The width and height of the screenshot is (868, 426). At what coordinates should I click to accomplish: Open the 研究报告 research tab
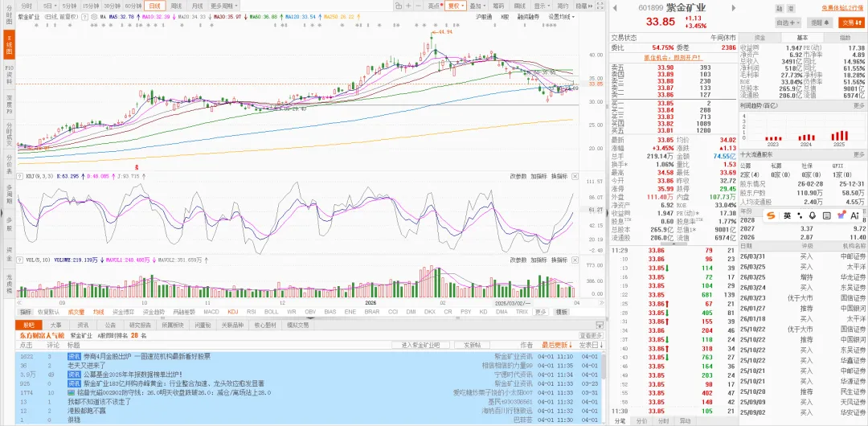140,326
